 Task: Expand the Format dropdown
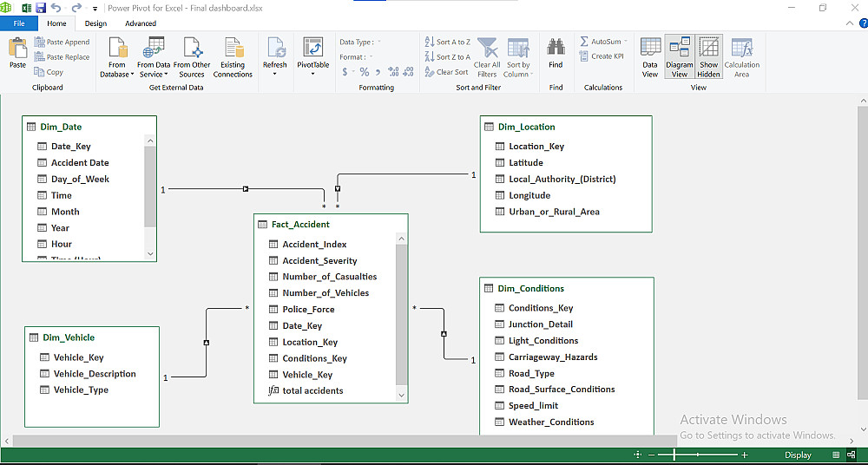tap(371, 57)
